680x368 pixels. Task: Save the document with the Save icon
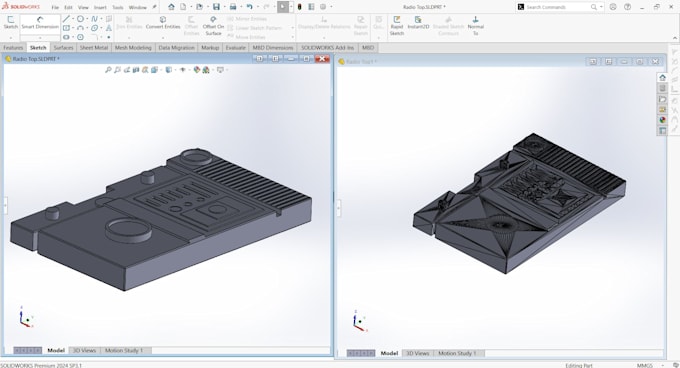216,7
